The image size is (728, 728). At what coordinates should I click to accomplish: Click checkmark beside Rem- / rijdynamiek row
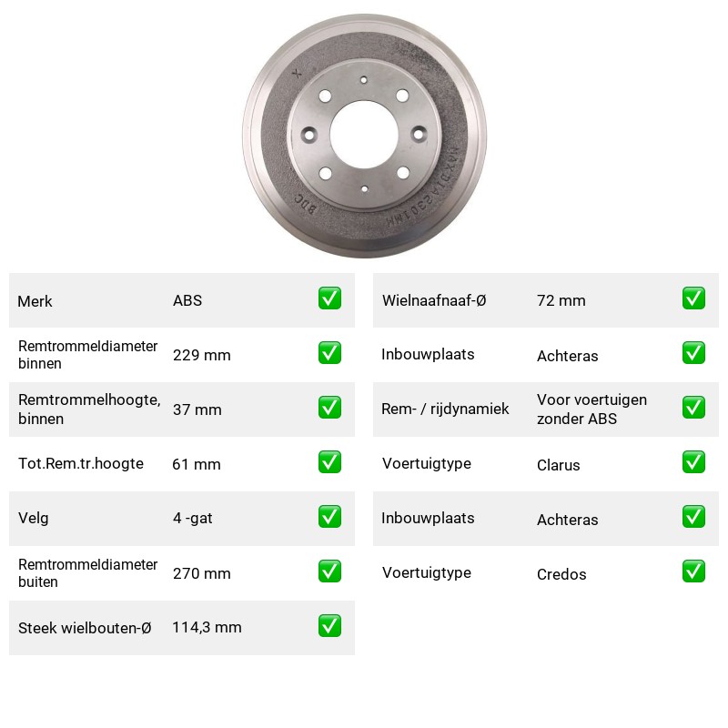click(x=693, y=407)
